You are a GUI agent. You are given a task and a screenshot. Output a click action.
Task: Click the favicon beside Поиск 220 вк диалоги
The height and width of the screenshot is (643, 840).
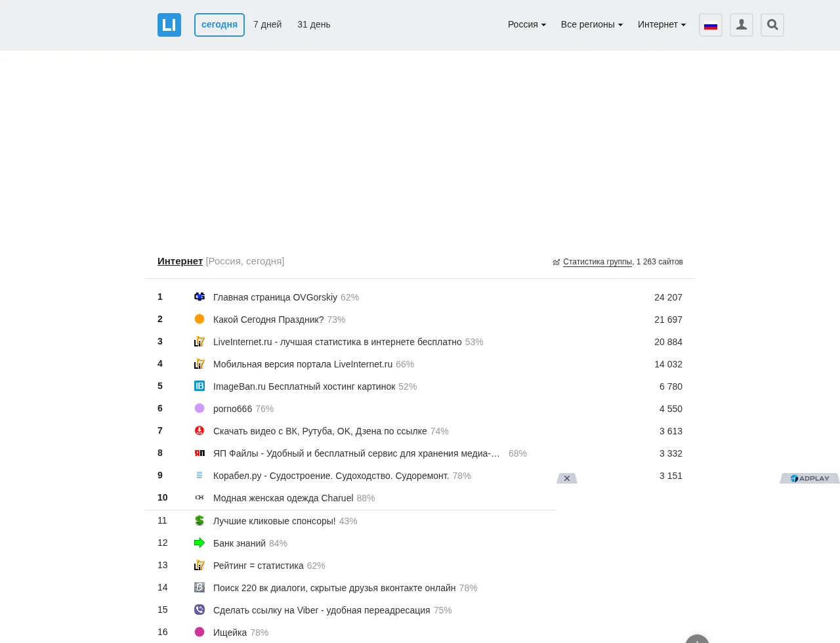pyautogui.click(x=199, y=587)
